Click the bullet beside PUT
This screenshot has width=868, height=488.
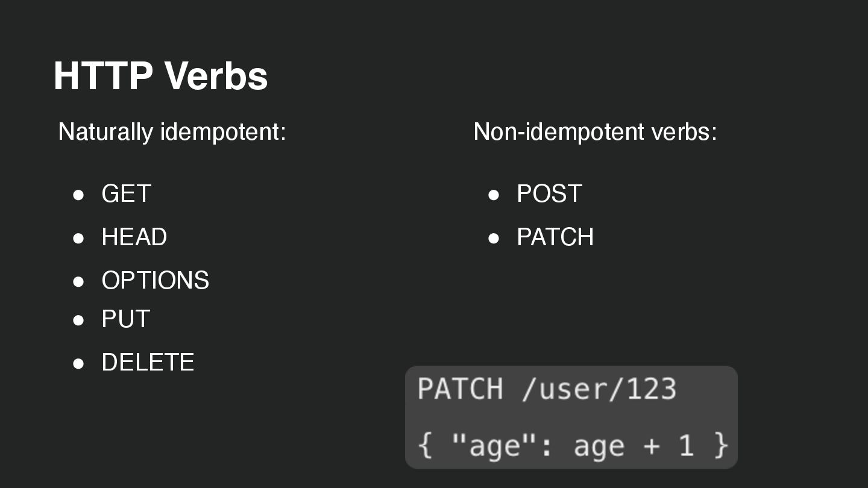pyautogui.click(x=78, y=320)
